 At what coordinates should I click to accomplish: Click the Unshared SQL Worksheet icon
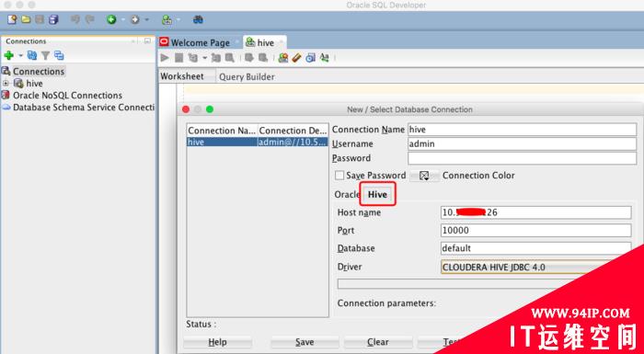(283, 58)
